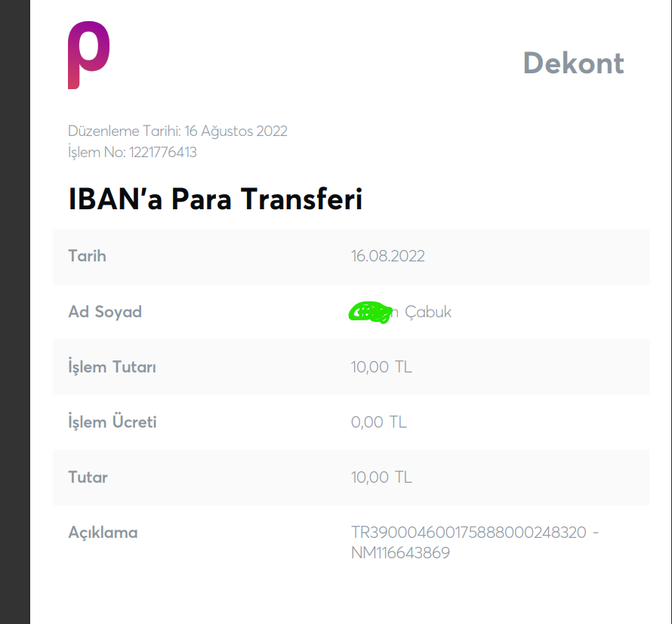Click the Dekont heading text
Image resolution: width=672 pixels, height=624 pixels.
tap(573, 63)
